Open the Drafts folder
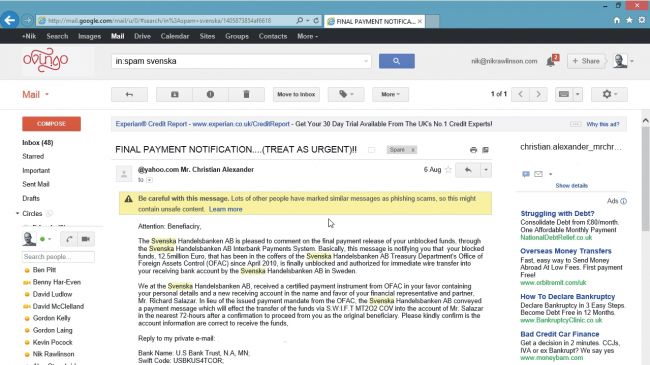Image resolution: width=650 pixels, height=365 pixels. pos(31,198)
